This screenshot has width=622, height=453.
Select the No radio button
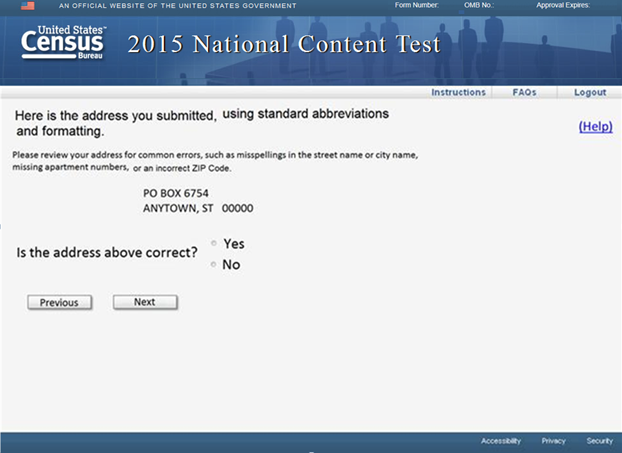click(x=213, y=264)
